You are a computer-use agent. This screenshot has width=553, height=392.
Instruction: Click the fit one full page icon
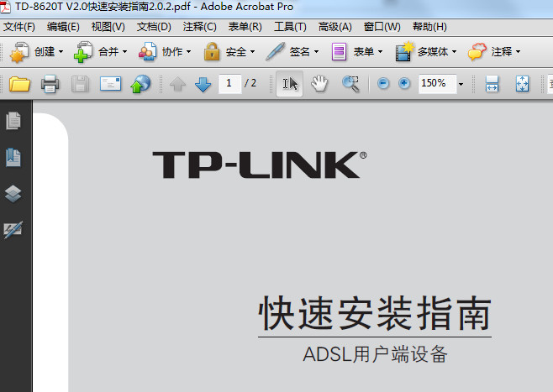[x=522, y=84]
